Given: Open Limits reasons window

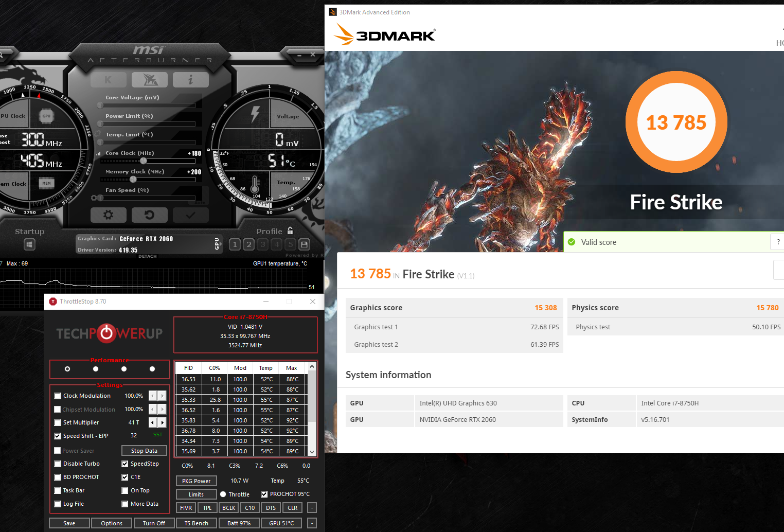Looking at the screenshot, I should pos(197,494).
